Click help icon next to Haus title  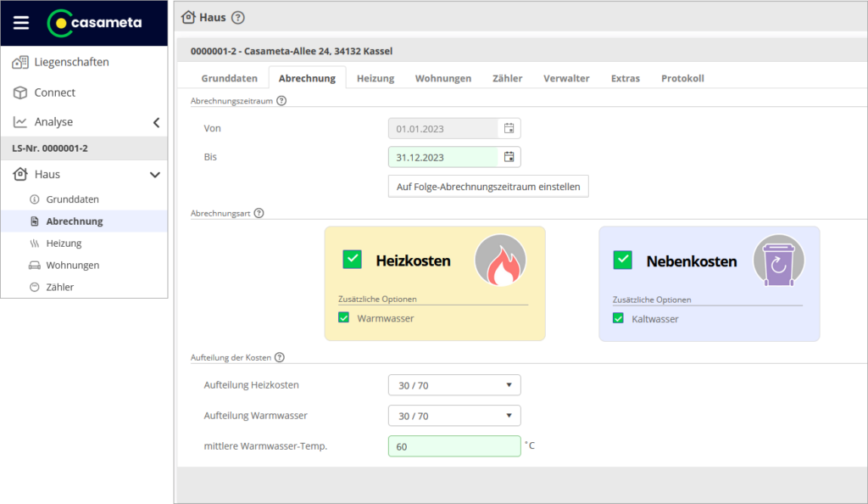coord(237,17)
